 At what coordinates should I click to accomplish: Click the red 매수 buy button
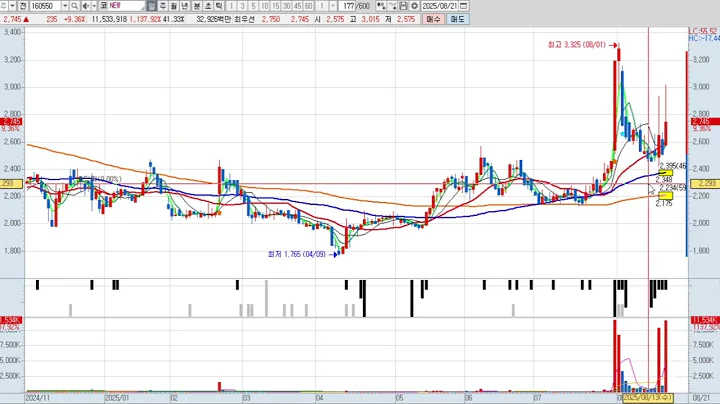click(x=433, y=19)
